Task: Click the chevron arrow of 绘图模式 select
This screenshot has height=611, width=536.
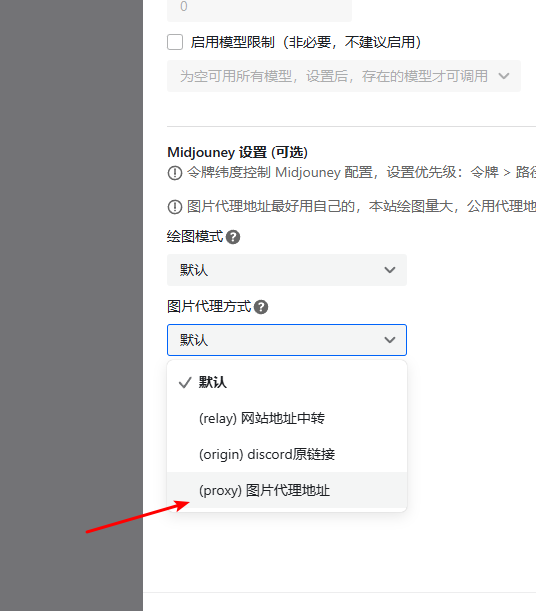Action: 390,270
